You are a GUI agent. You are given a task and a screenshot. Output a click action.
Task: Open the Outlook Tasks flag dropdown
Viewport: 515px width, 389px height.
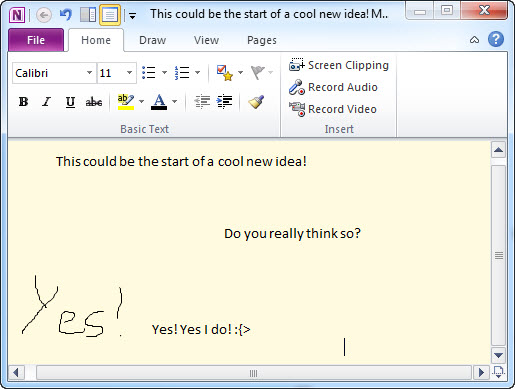coord(270,72)
